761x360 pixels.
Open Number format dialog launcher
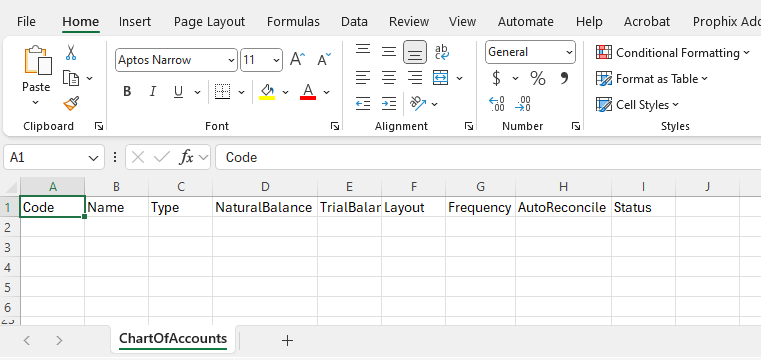coord(576,126)
